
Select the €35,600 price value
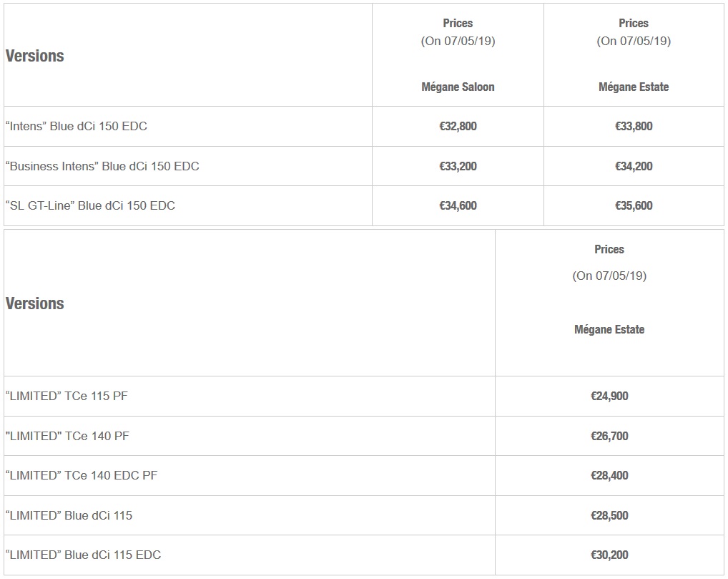634,205
